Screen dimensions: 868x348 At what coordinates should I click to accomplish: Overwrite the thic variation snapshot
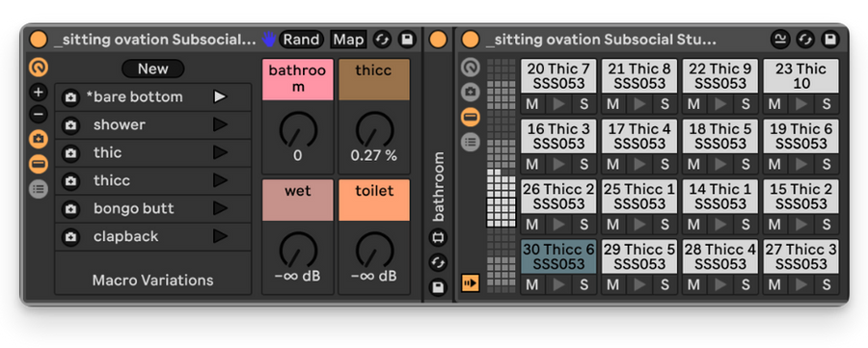click(x=70, y=153)
